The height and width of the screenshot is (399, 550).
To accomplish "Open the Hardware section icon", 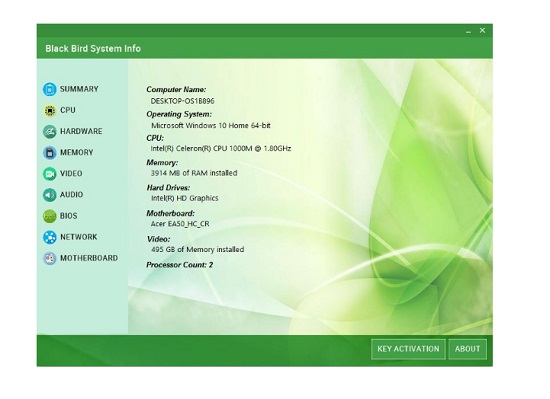I will coord(49,131).
